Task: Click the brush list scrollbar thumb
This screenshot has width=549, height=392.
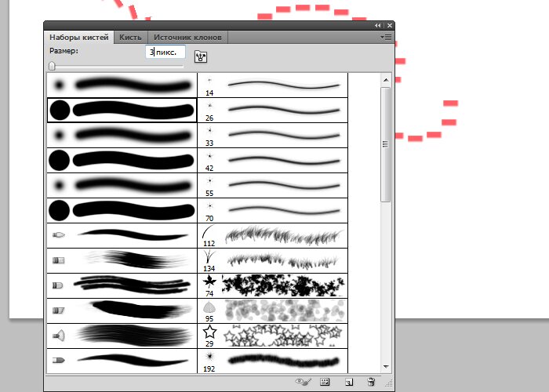Action: point(386,144)
